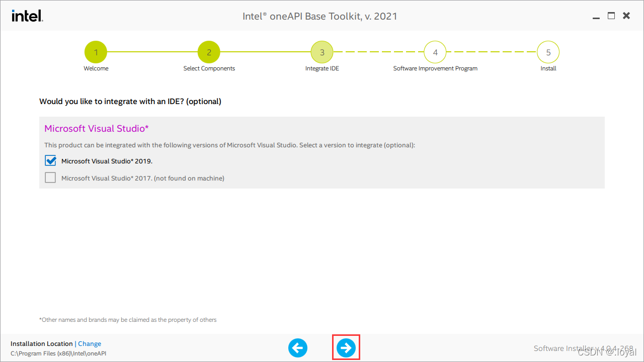Click the 'Installation Location' label
This screenshot has height=362, width=644.
42,344
